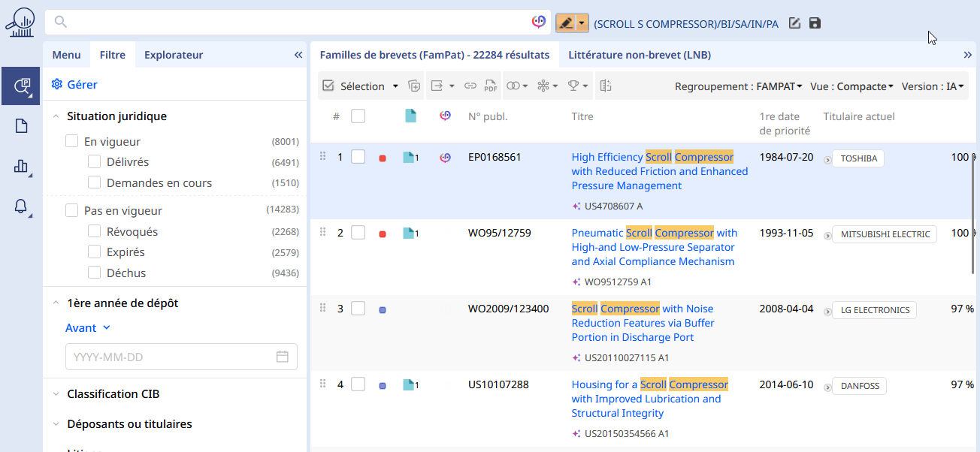Switch to the Menu tab
This screenshot has height=452, width=980.
coord(67,55)
